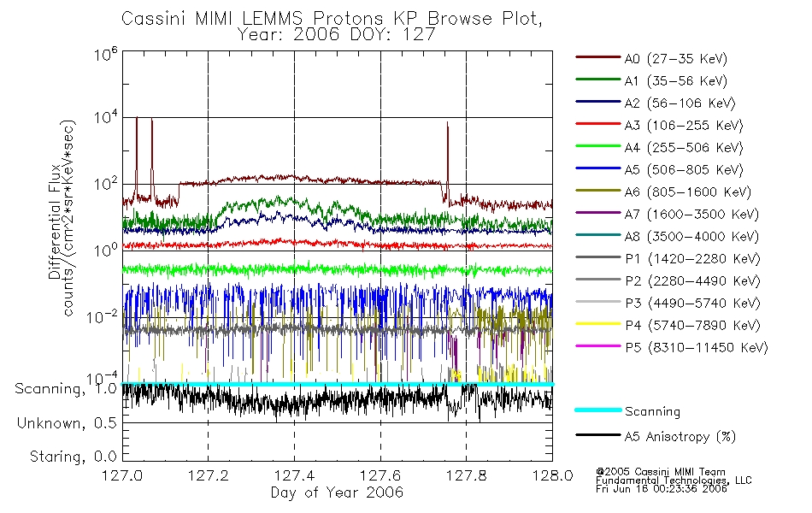
Task: Click the 127.8 tick label on x-axis
Action: pos(466,475)
